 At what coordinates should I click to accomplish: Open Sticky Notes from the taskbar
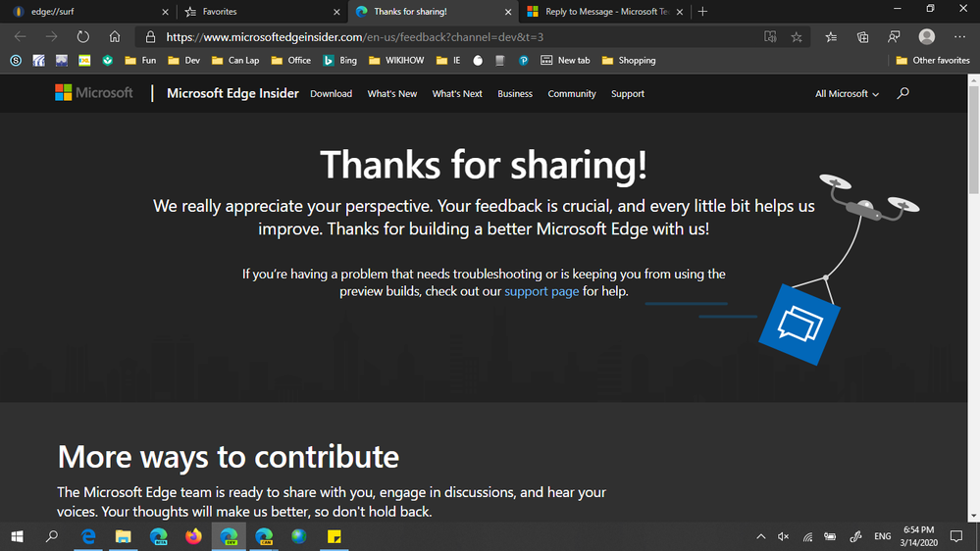click(334, 536)
